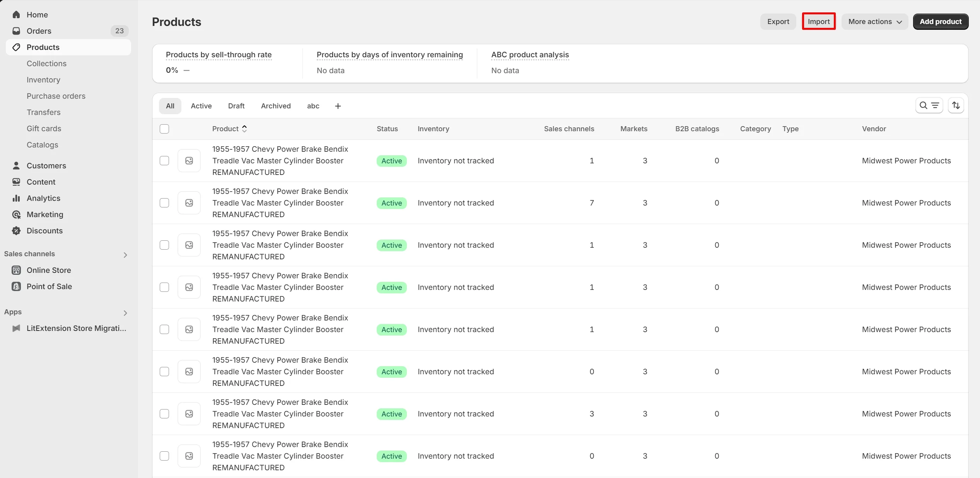Image resolution: width=980 pixels, height=478 pixels.
Task: Toggle the select-all products checkbox
Action: pos(164,129)
